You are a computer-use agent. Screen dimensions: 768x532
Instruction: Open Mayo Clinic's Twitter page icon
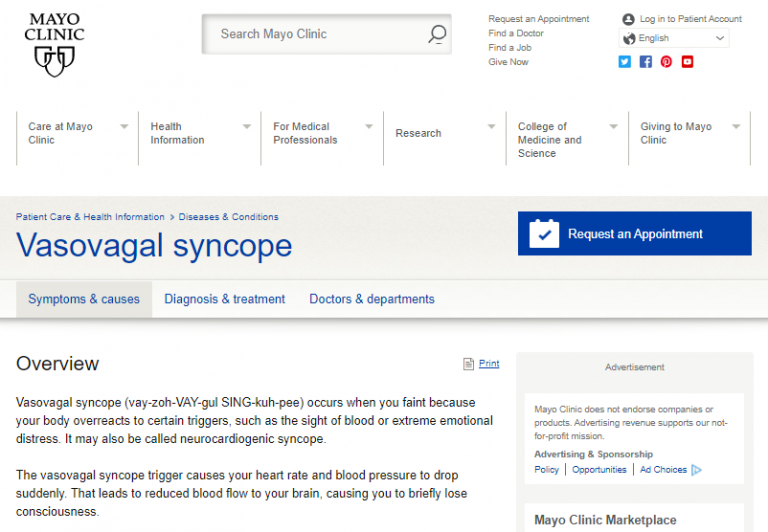click(624, 62)
